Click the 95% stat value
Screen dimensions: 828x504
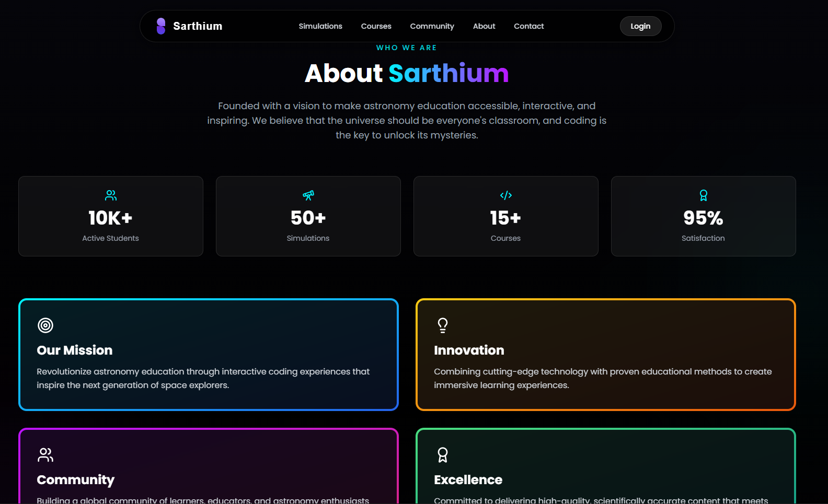pyautogui.click(x=703, y=218)
